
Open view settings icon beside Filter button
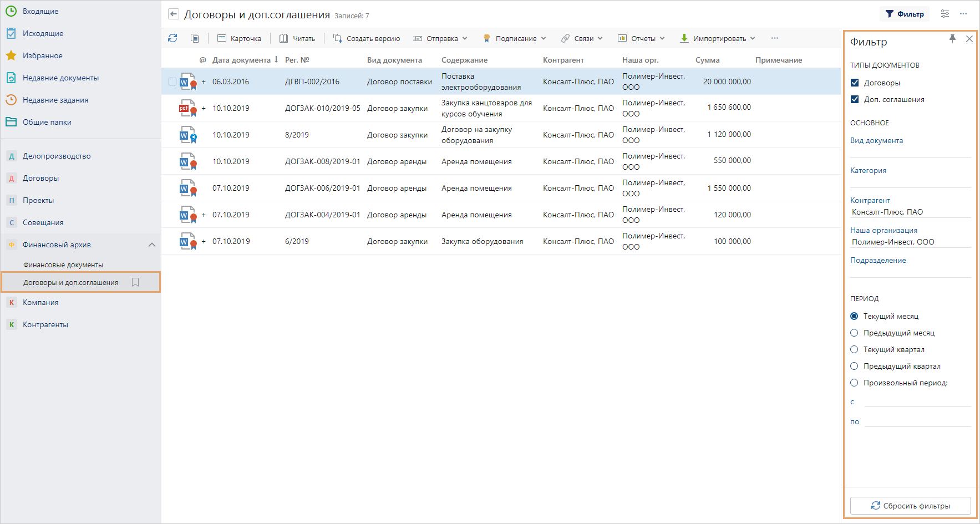pos(945,14)
